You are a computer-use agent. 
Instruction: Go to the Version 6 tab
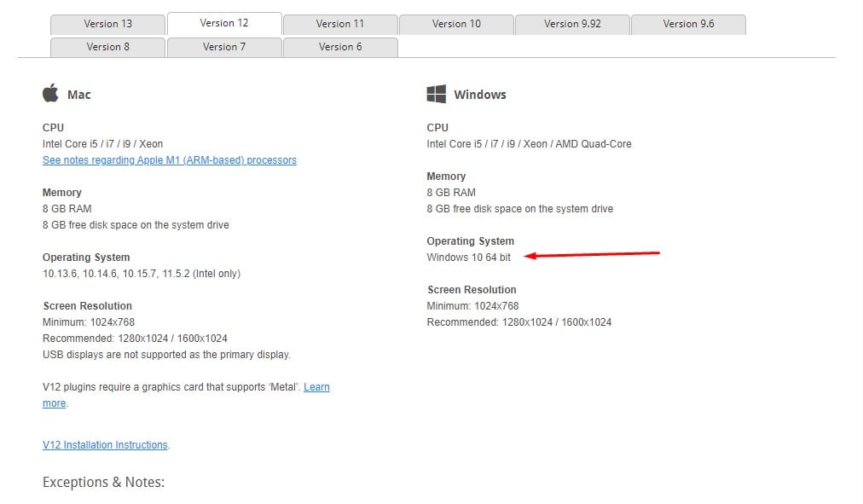340,47
